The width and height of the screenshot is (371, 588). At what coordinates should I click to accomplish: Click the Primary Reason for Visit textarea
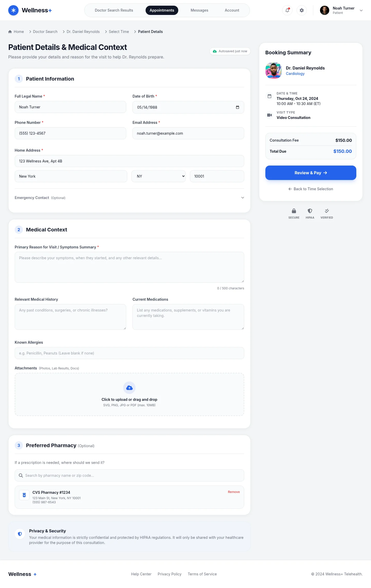pyautogui.click(x=129, y=267)
